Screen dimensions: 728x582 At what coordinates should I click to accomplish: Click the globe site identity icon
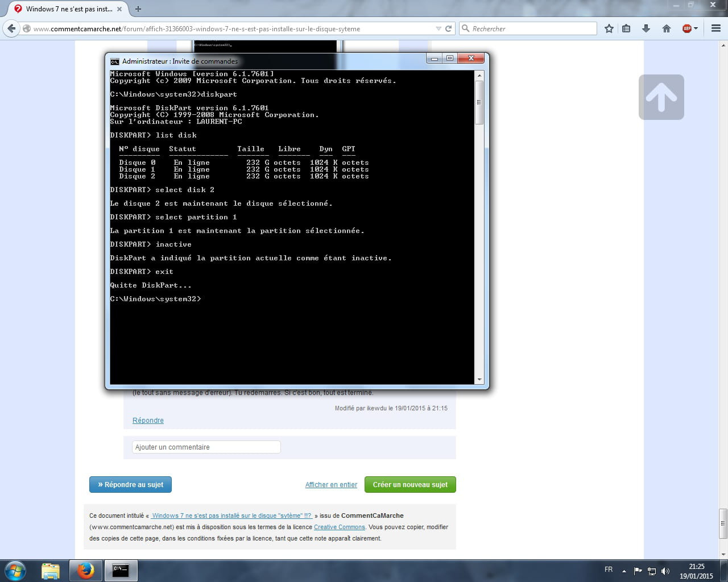tap(27, 28)
